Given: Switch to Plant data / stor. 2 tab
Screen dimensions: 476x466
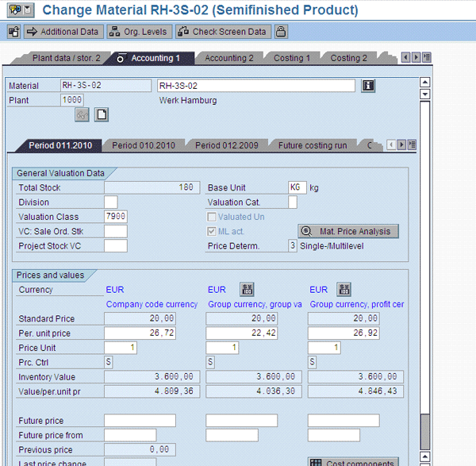Looking at the screenshot, I should 66,58.
